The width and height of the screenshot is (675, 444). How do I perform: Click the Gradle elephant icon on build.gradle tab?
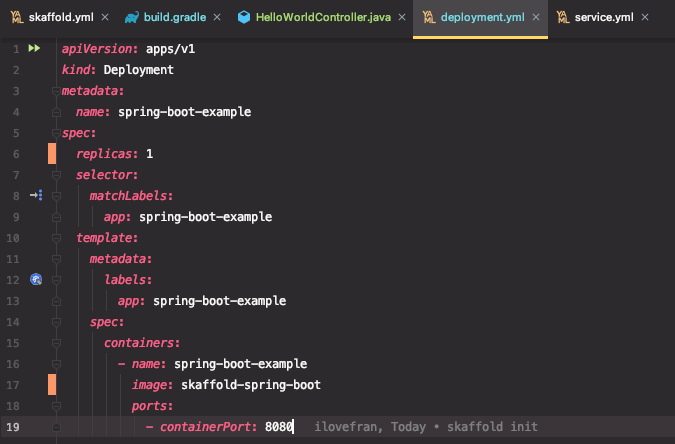[132, 17]
